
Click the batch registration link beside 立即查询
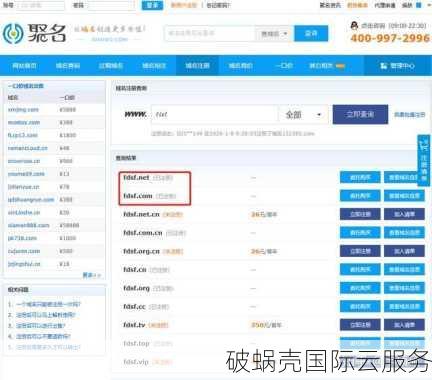410,115
